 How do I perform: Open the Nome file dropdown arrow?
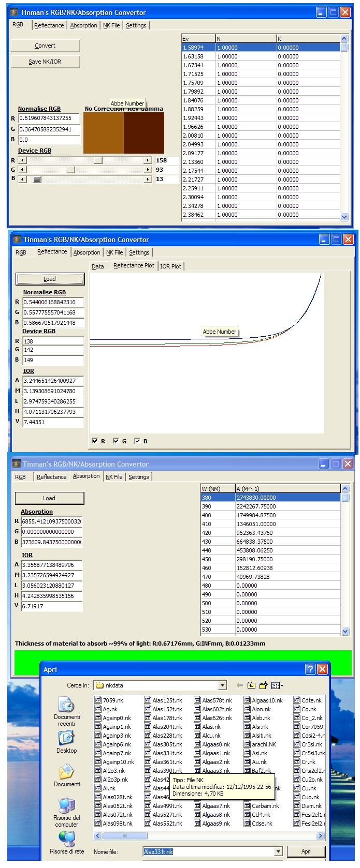click(278, 851)
